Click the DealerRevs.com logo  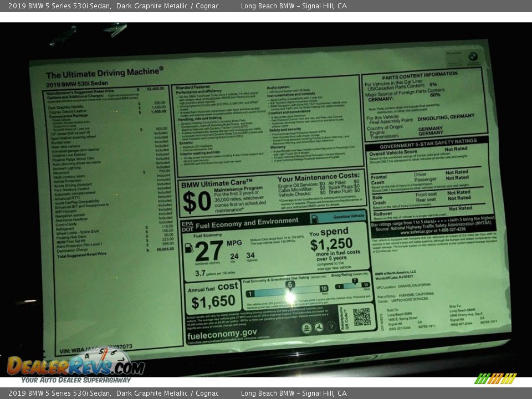(75, 366)
